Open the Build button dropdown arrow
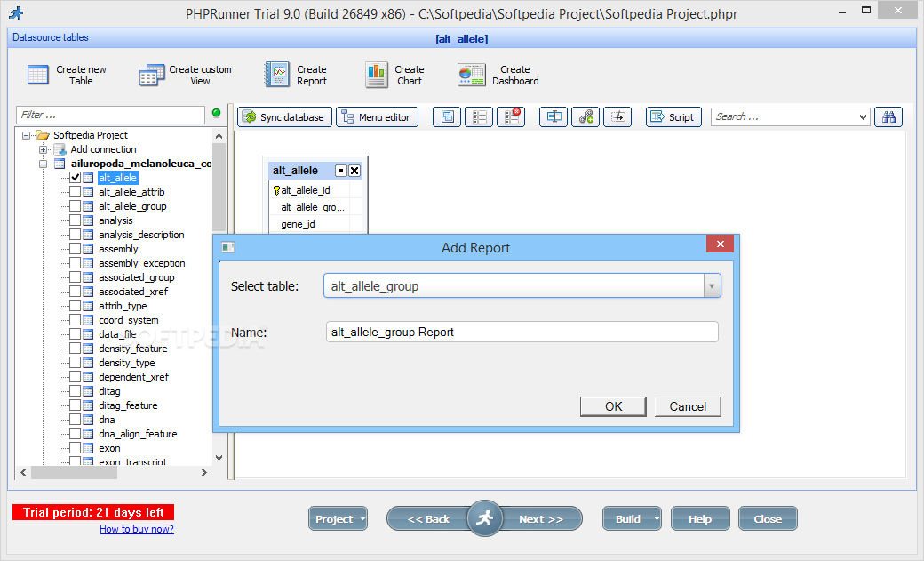 656,519
